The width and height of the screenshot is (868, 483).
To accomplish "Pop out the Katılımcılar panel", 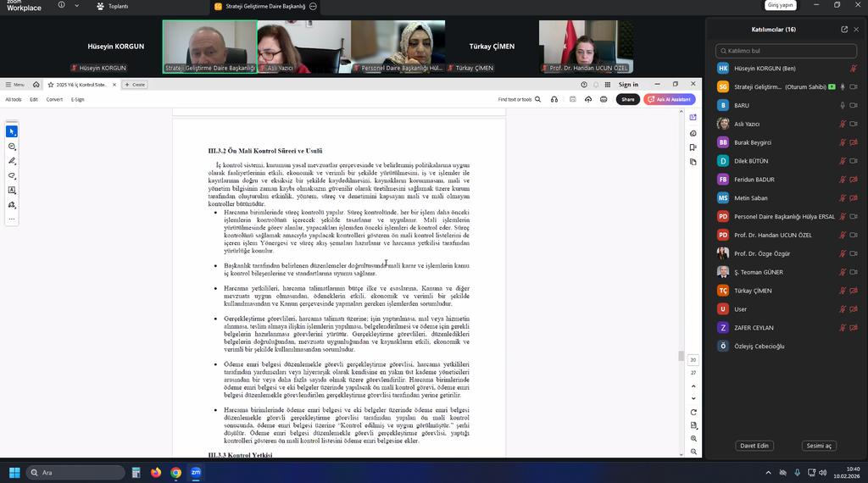I will pyautogui.click(x=844, y=29).
